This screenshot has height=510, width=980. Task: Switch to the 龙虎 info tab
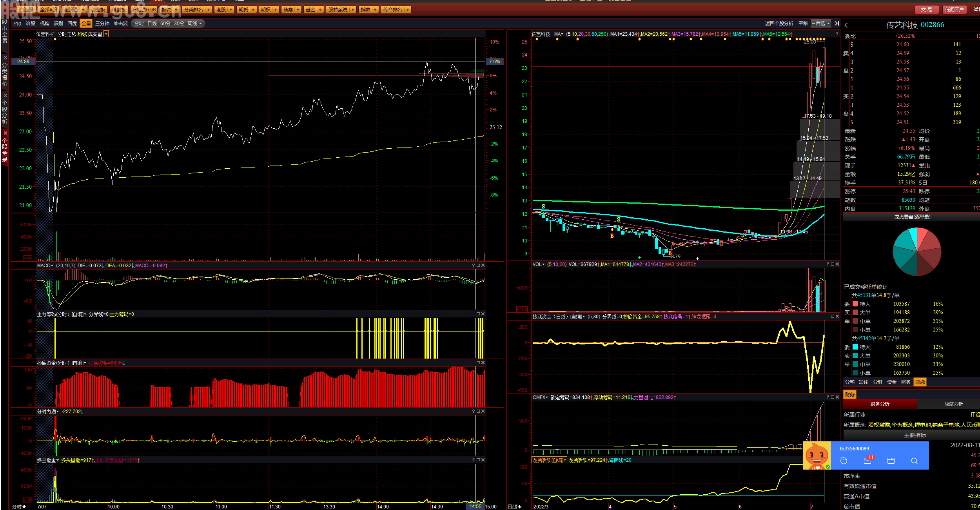[920, 382]
